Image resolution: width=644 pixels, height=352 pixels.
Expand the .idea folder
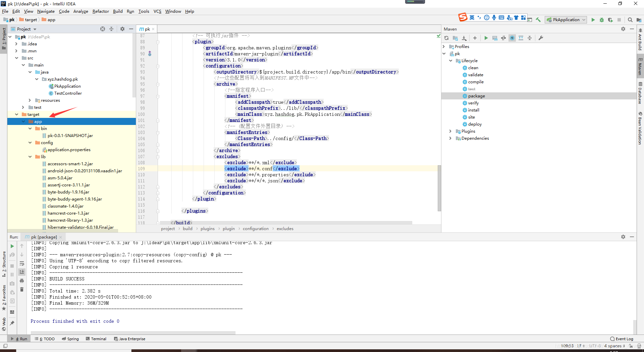click(x=16, y=44)
